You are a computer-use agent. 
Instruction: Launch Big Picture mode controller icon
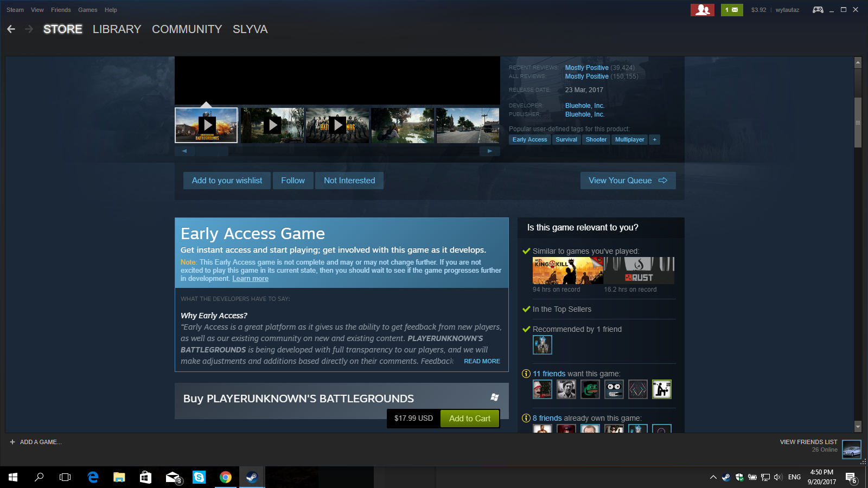(x=818, y=10)
